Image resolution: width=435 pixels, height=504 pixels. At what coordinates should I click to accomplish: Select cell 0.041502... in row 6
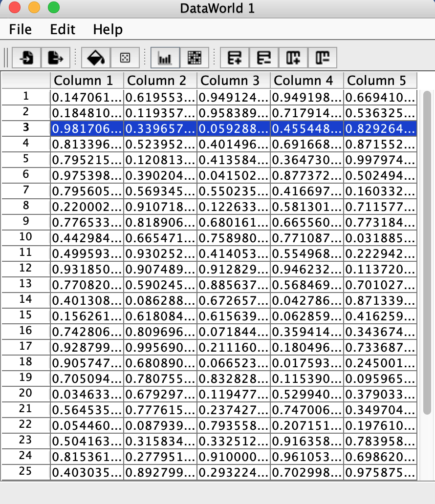pyautogui.click(x=234, y=175)
